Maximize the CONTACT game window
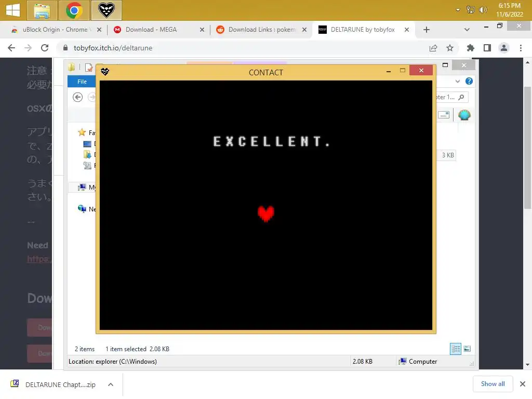532x399 pixels. click(403, 71)
